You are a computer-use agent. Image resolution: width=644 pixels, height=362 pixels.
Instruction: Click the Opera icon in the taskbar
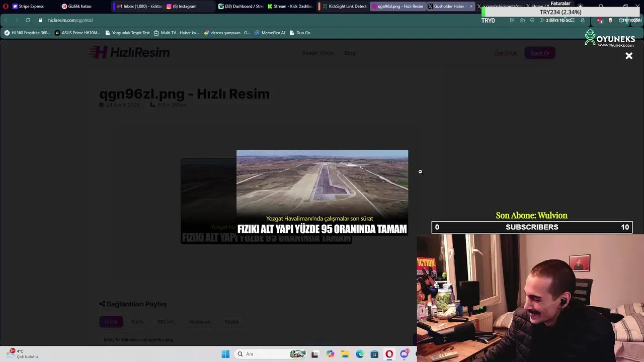tap(389, 354)
